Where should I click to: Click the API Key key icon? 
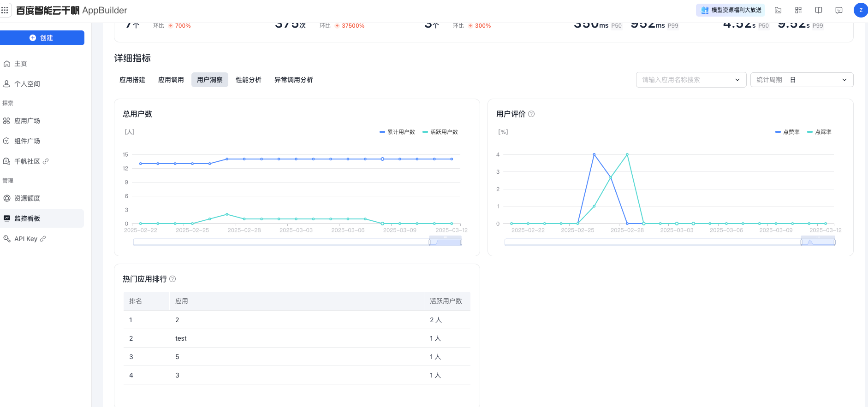(7, 239)
